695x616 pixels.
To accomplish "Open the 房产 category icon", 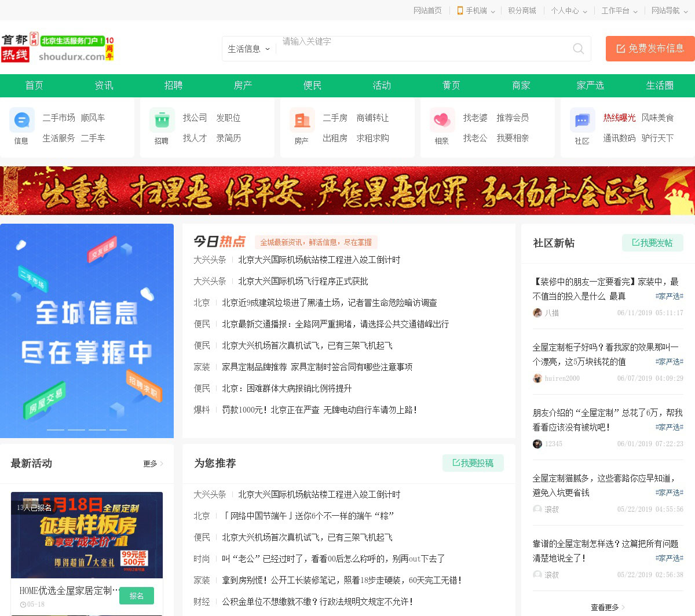I will pyautogui.click(x=302, y=121).
